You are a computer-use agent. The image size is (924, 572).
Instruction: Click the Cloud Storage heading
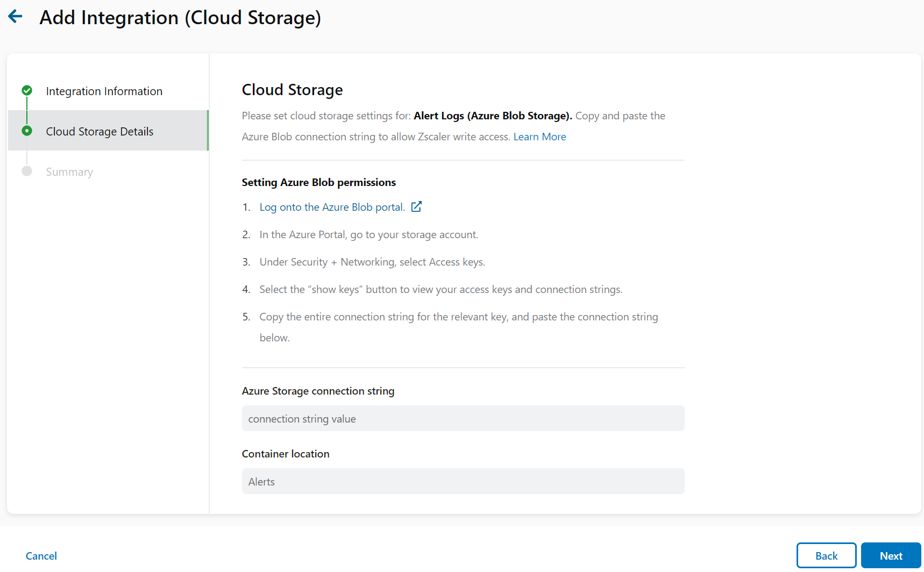point(292,89)
